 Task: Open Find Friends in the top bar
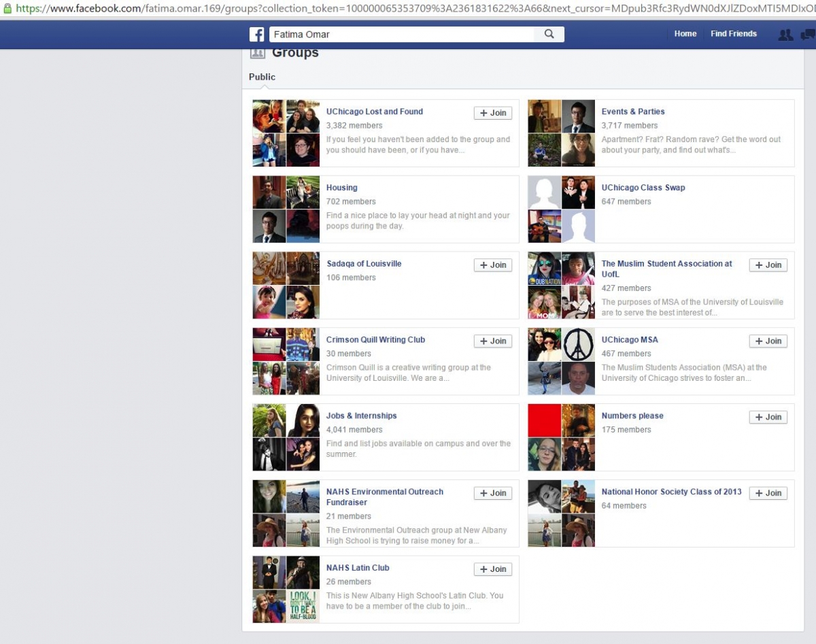coord(734,33)
